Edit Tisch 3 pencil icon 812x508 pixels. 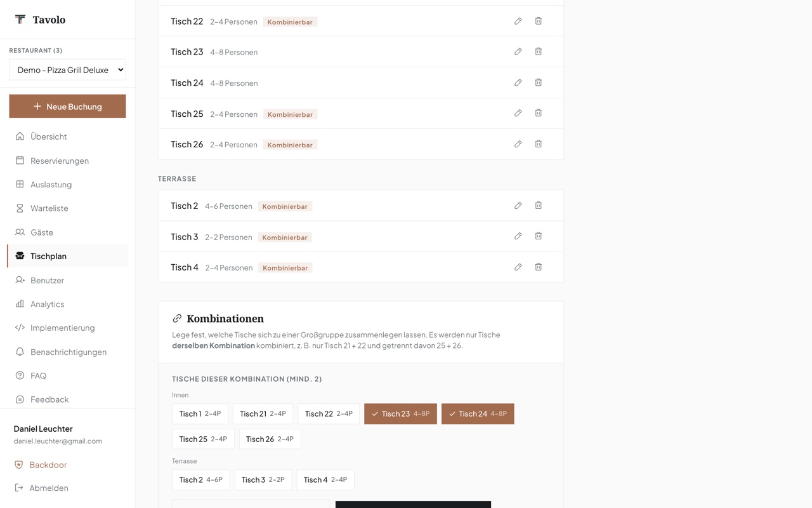click(x=518, y=236)
